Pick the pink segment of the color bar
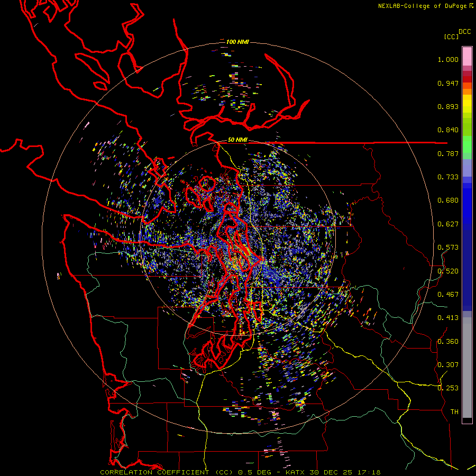The width and height of the screenshot is (476, 476). pyautogui.click(x=467, y=56)
